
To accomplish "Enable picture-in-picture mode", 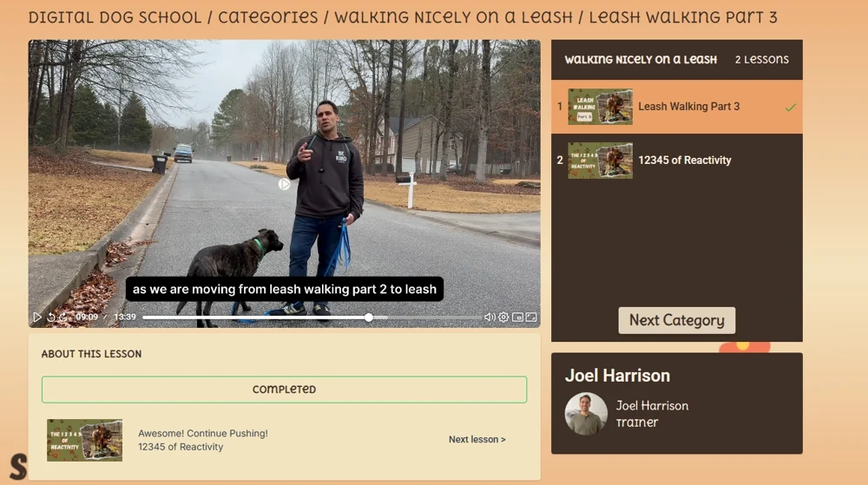I will [x=517, y=317].
